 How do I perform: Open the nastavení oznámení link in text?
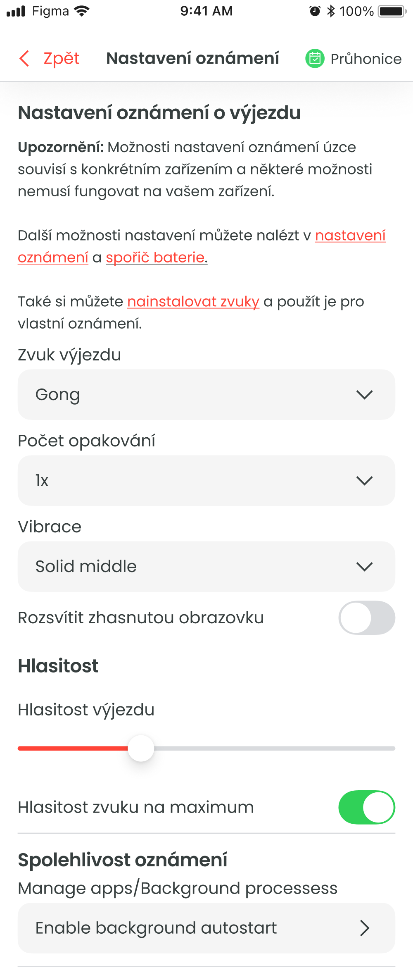coord(350,235)
